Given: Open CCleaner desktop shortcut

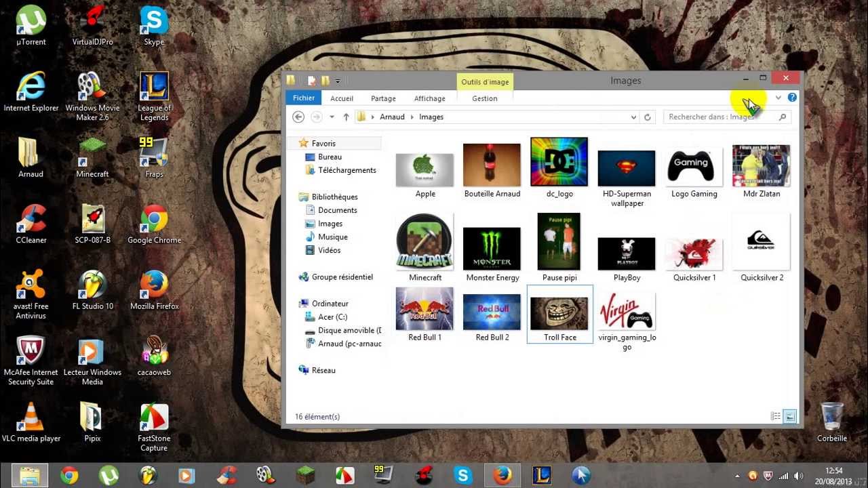Looking at the screenshot, I should coord(31,224).
